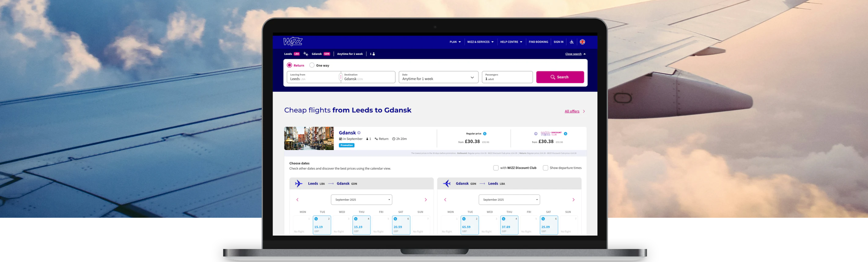Click the outbound plane icon beside Leeds LBA

point(299,184)
